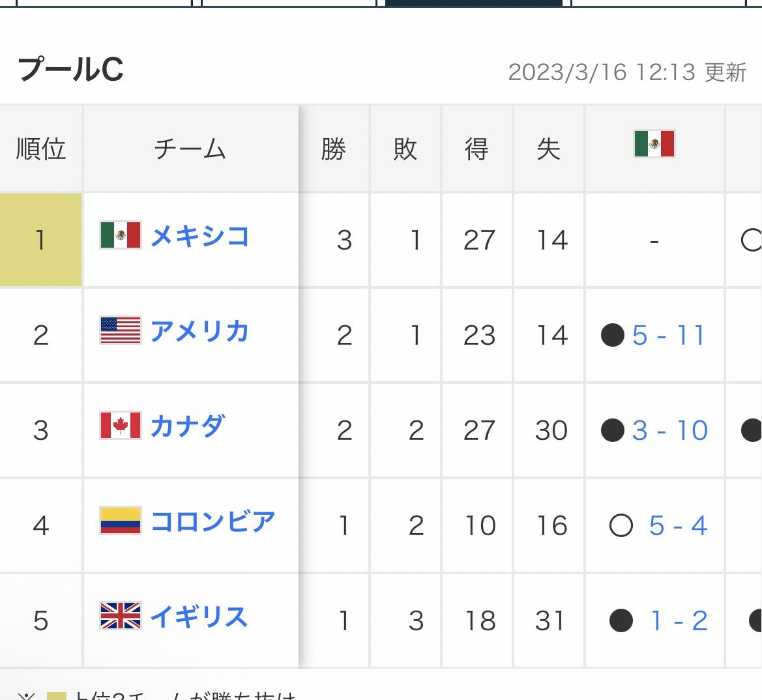Image resolution: width=762 pixels, height=700 pixels.
Task: Click the USA flag beside アメリカ
Action: [x=121, y=330]
